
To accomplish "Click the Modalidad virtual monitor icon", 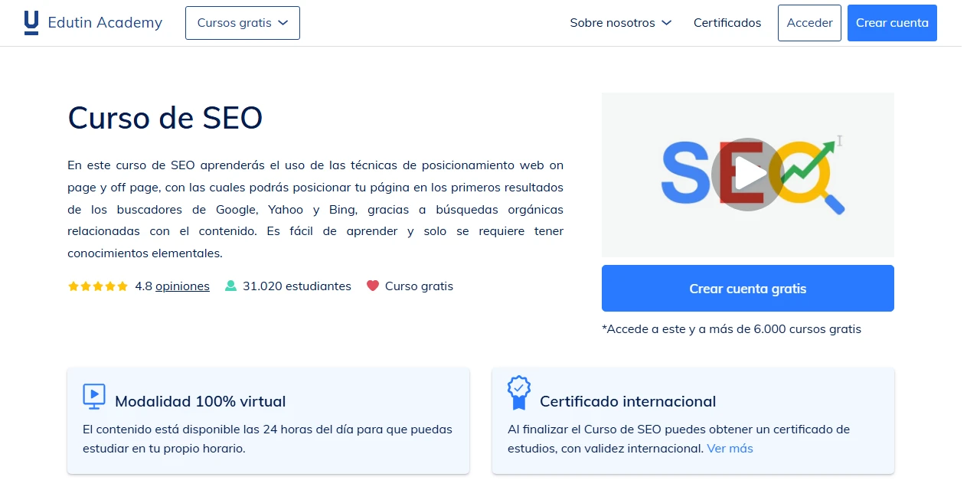I will (x=94, y=397).
